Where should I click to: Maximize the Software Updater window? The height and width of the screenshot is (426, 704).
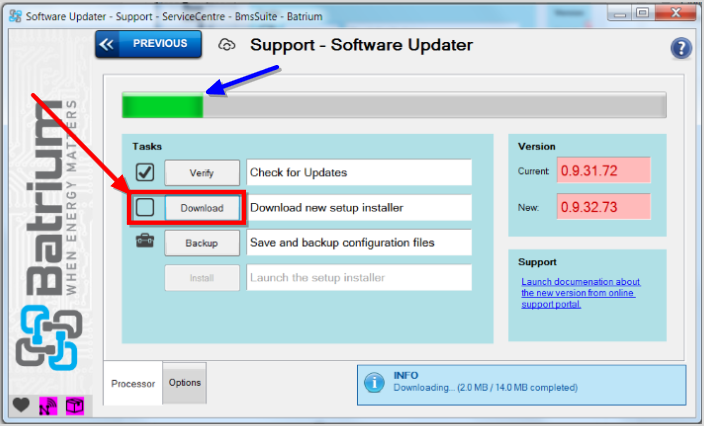[642, 13]
